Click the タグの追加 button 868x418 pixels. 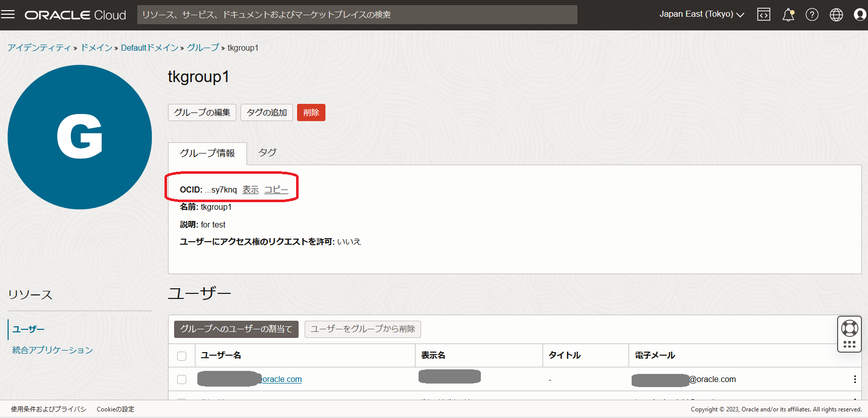[267, 112]
